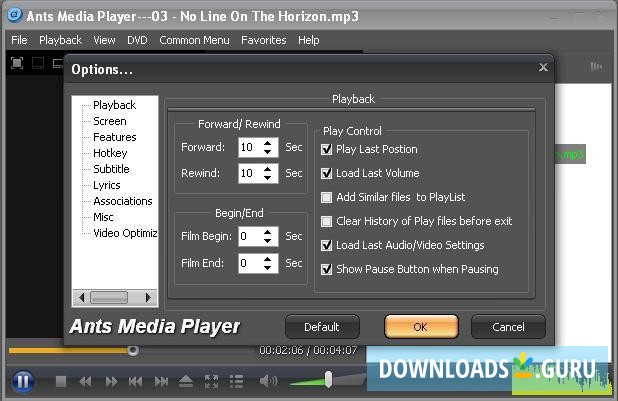Click the volume slider handle
This screenshot has width=618, height=401.
click(328, 380)
